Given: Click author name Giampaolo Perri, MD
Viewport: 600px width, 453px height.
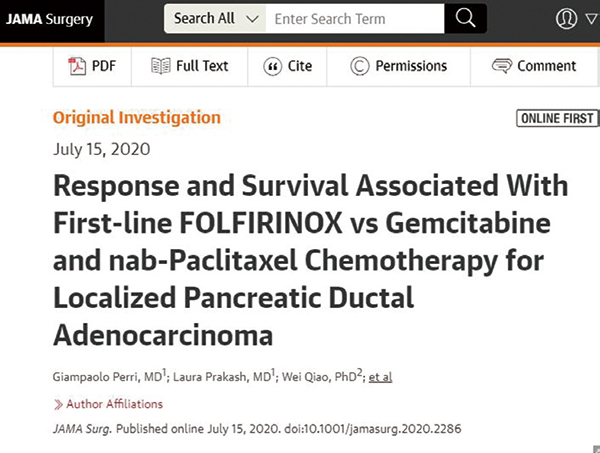Looking at the screenshot, I should [108, 377].
